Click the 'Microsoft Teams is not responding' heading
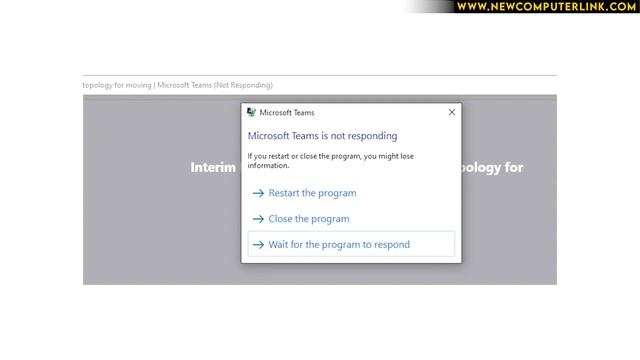 pyautogui.click(x=322, y=136)
